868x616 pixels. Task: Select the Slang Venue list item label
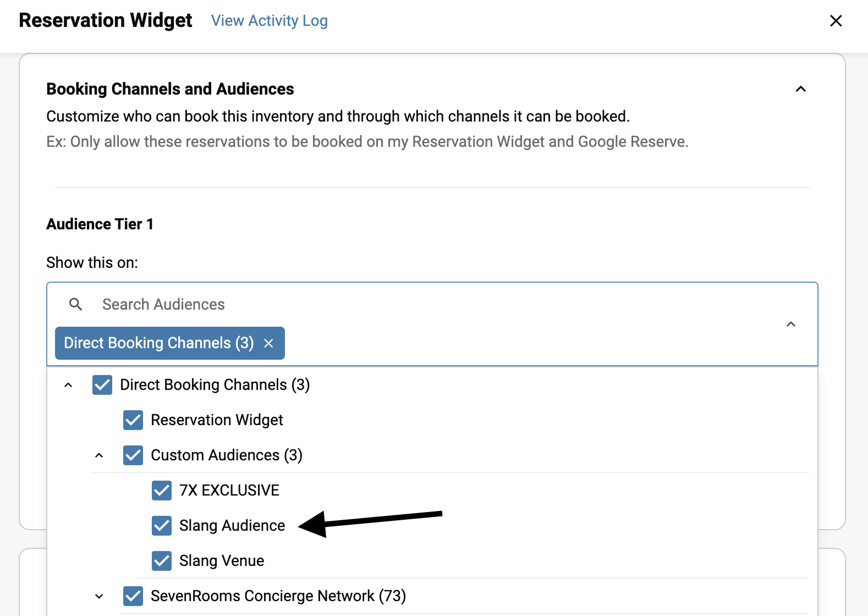tap(222, 561)
